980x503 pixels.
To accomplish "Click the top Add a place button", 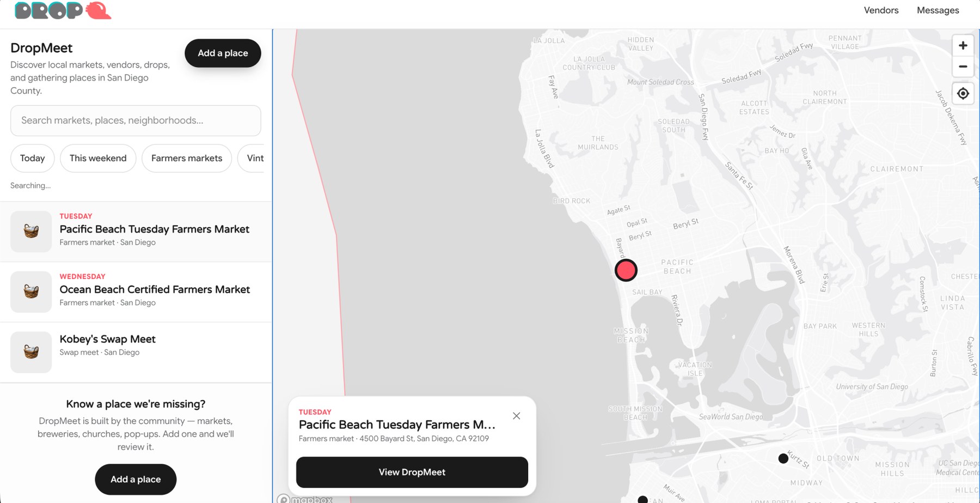I will point(223,53).
